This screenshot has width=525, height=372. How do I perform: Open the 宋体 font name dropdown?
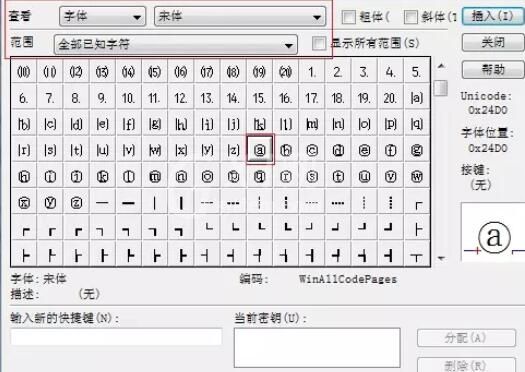(240, 16)
